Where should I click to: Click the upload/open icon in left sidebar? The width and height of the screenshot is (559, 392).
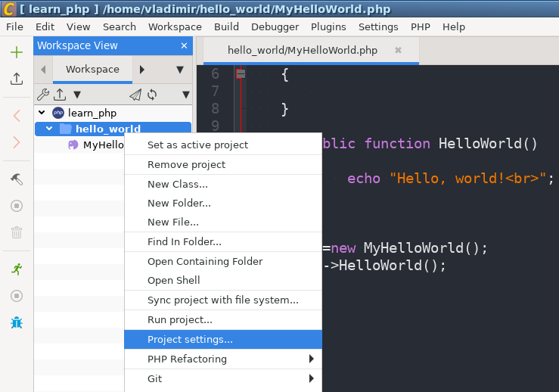click(17, 79)
